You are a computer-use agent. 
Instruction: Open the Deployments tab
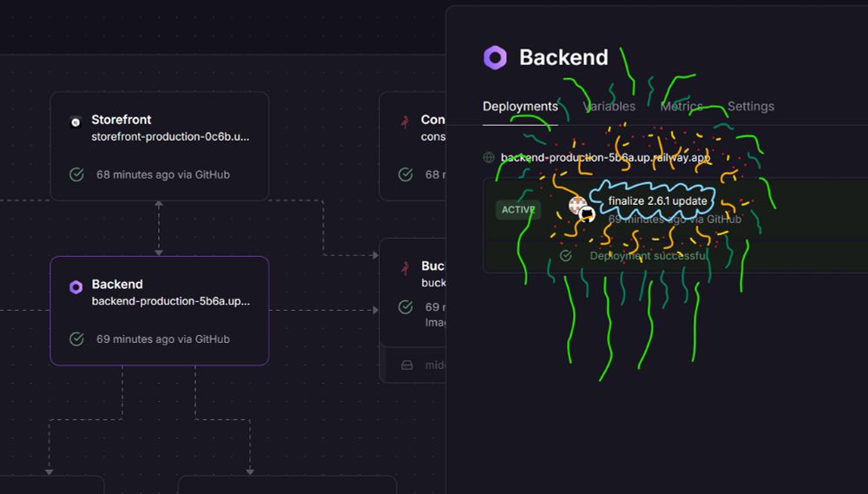(x=520, y=106)
